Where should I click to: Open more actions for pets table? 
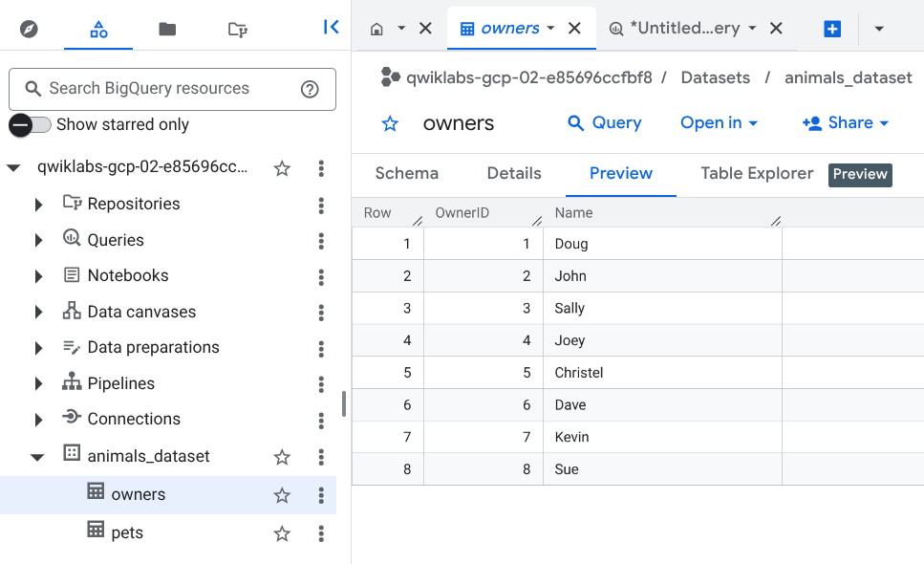tap(321, 532)
